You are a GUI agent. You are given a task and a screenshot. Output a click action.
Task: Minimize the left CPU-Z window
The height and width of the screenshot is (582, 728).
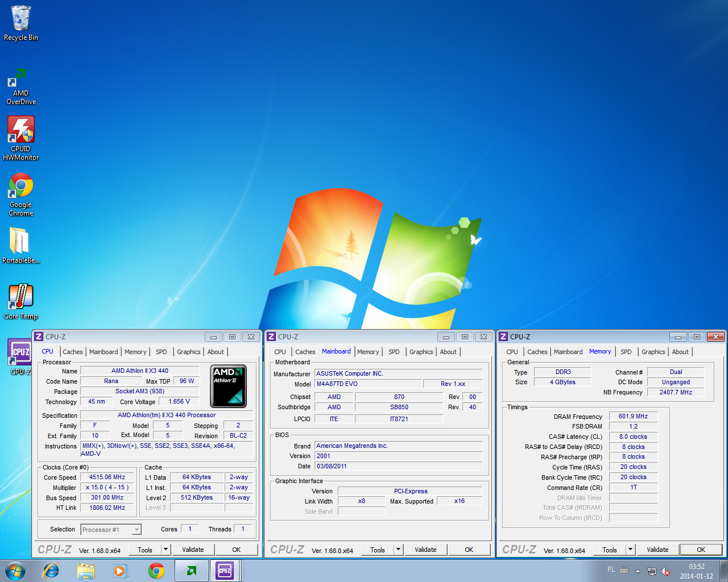coord(213,337)
